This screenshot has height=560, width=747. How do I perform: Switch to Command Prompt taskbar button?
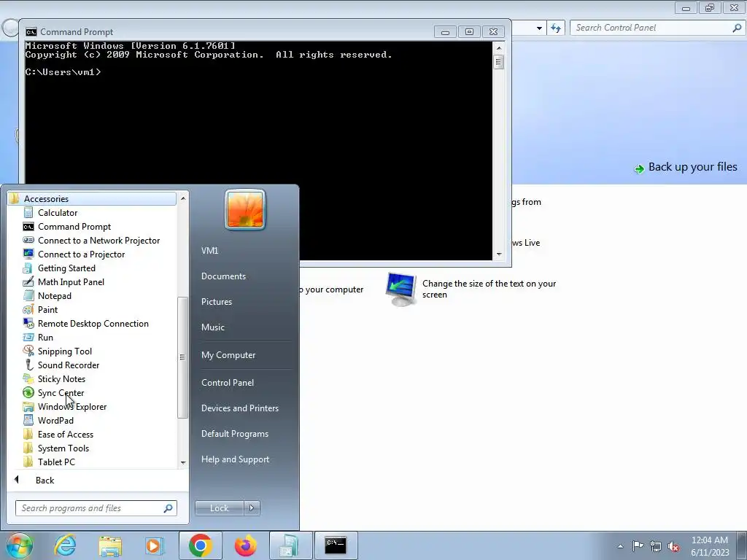pos(336,545)
